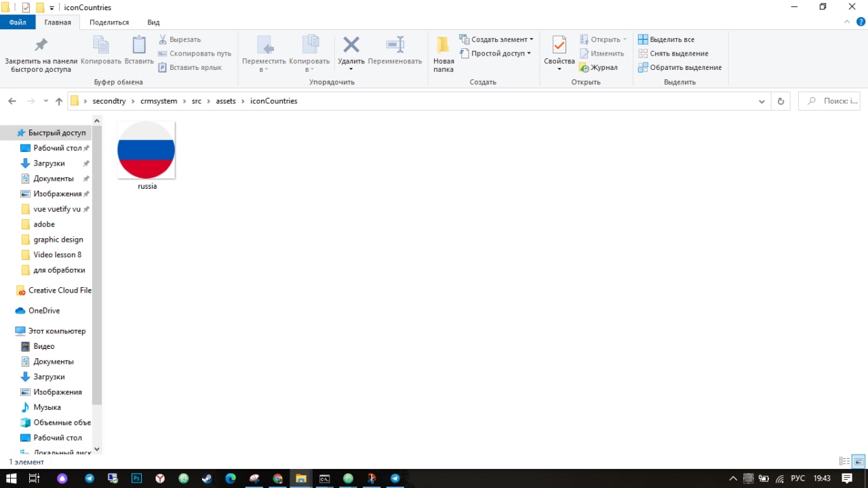The height and width of the screenshot is (488, 868).
Task: Click the Refresh address bar button
Action: [x=781, y=101]
